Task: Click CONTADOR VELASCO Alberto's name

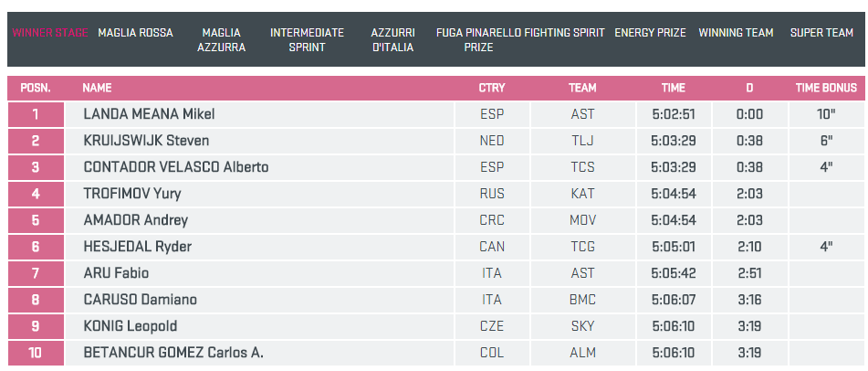Action: tap(175, 167)
